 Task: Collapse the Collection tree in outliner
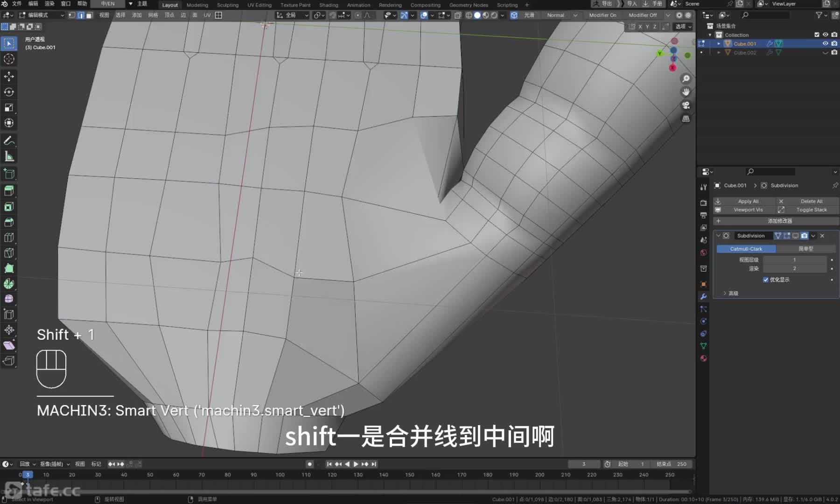click(710, 35)
